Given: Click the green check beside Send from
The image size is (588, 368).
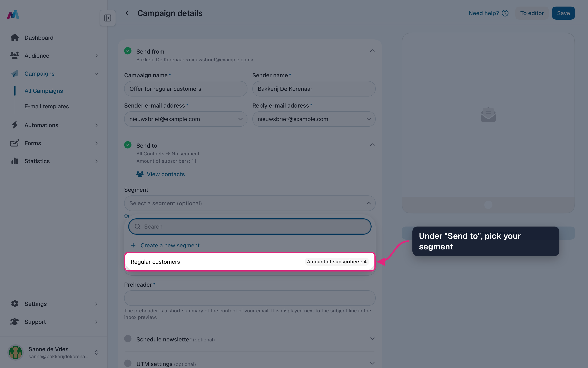Looking at the screenshot, I should [128, 51].
